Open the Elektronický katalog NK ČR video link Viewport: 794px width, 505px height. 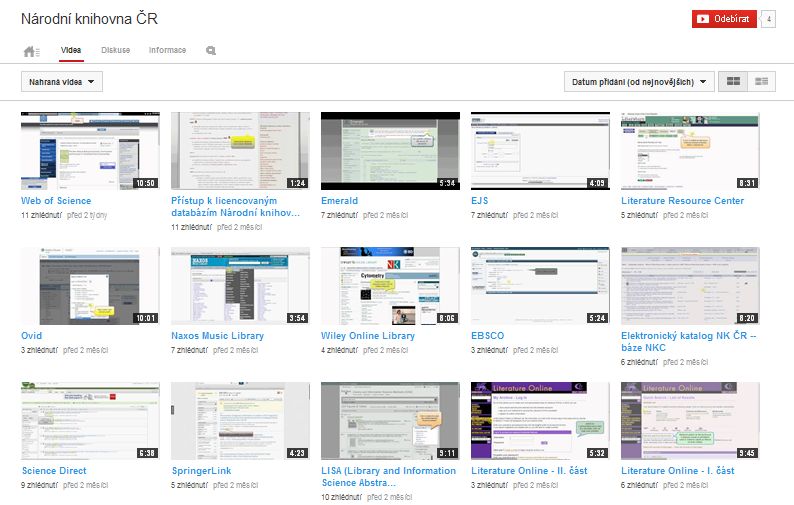pyautogui.click(x=689, y=341)
